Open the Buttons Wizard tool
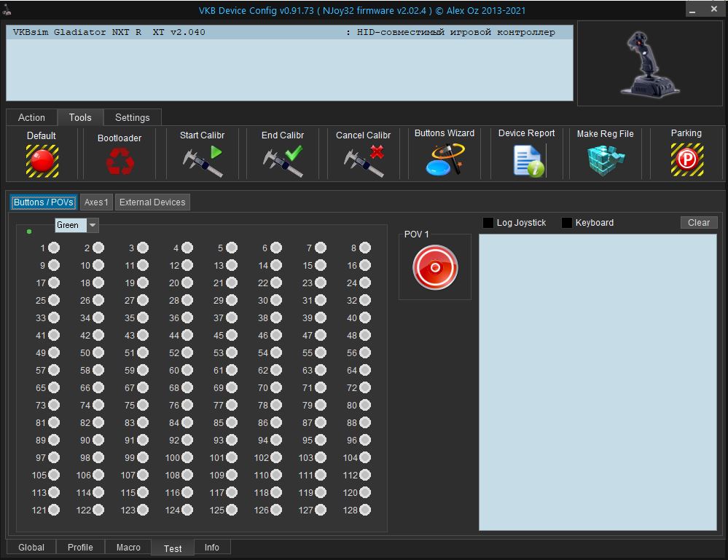The width and height of the screenshot is (728, 560). click(x=445, y=159)
